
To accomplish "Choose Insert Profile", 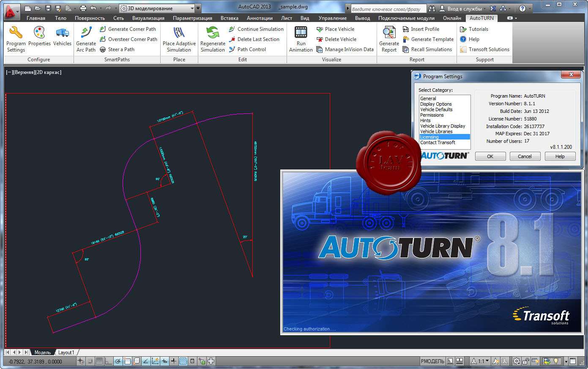I will pyautogui.click(x=421, y=29).
